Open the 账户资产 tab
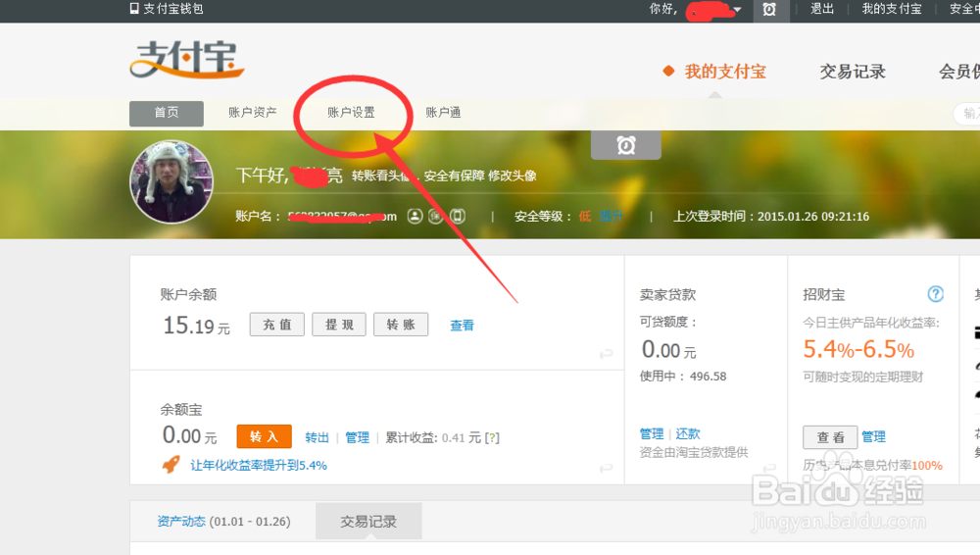The width and height of the screenshot is (980, 555). pos(253,113)
